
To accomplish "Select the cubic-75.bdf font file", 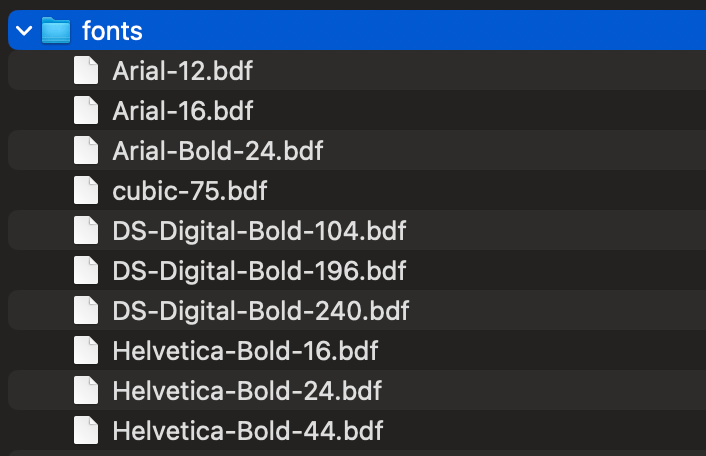I will (190, 190).
